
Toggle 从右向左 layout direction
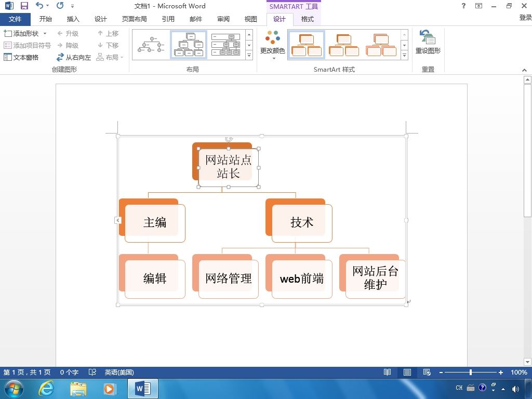74,57
